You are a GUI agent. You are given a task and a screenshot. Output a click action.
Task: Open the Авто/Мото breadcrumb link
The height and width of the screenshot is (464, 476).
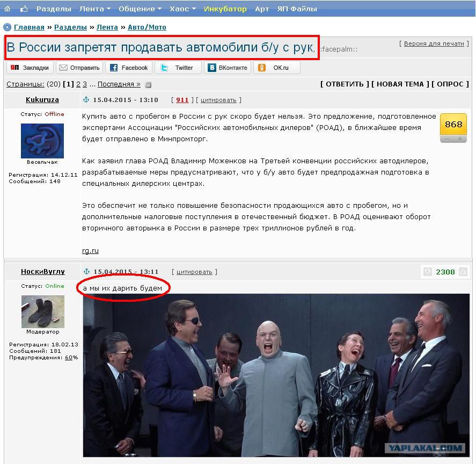tap(147, 27)
